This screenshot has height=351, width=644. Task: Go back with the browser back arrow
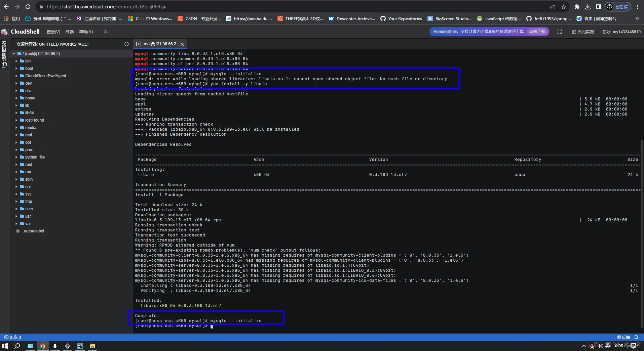coord(6,7)
